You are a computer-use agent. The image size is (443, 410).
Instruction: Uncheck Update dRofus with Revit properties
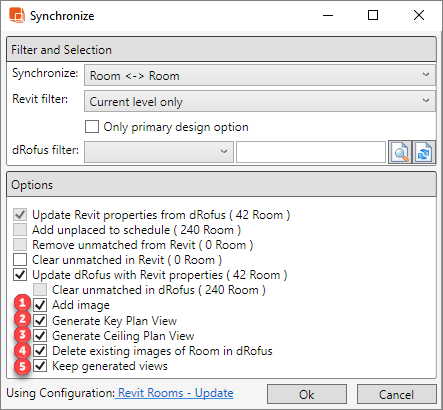pos(20,275)
